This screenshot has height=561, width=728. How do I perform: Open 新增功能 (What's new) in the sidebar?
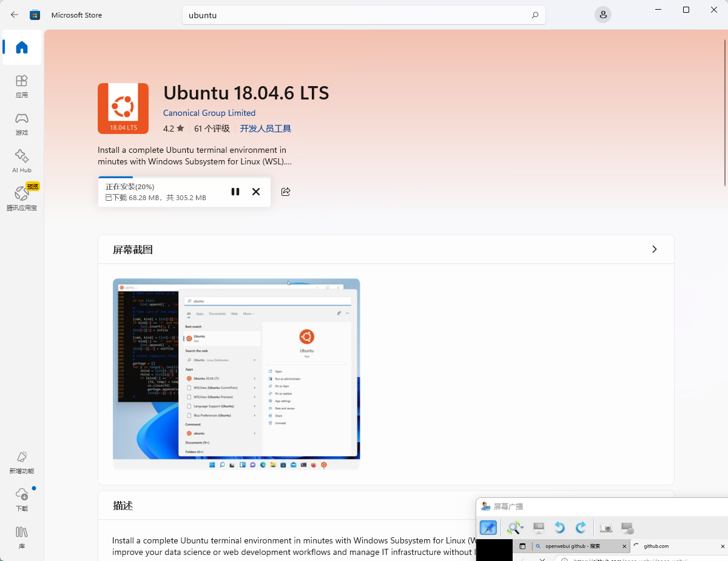22,463
